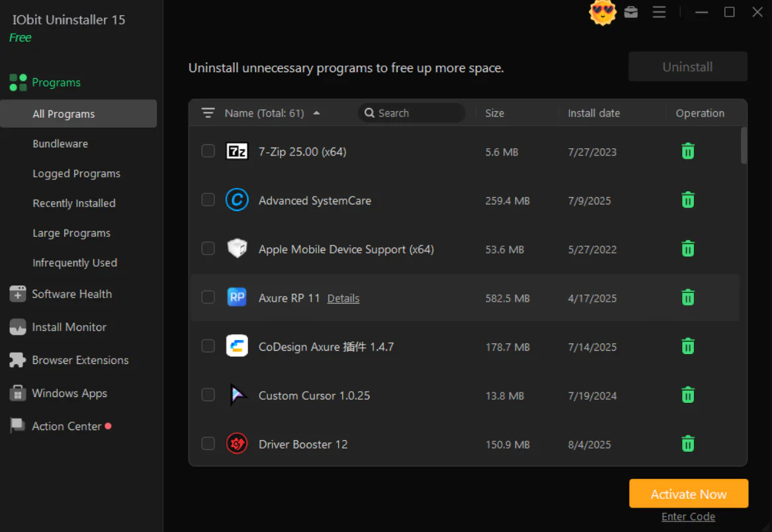Open the Large Programs list
Viewport: 772px width, 532px height.
(71, 233)
